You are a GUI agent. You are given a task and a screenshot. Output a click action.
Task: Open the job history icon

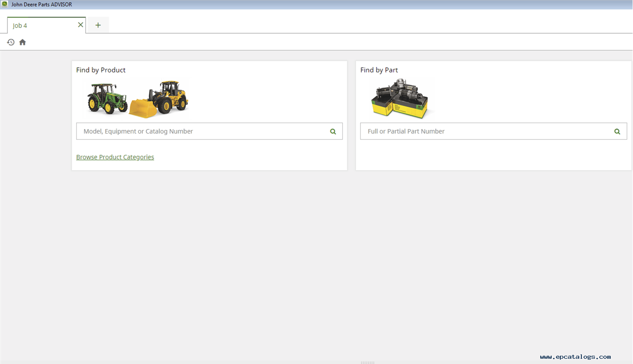(x=11, y=42)
